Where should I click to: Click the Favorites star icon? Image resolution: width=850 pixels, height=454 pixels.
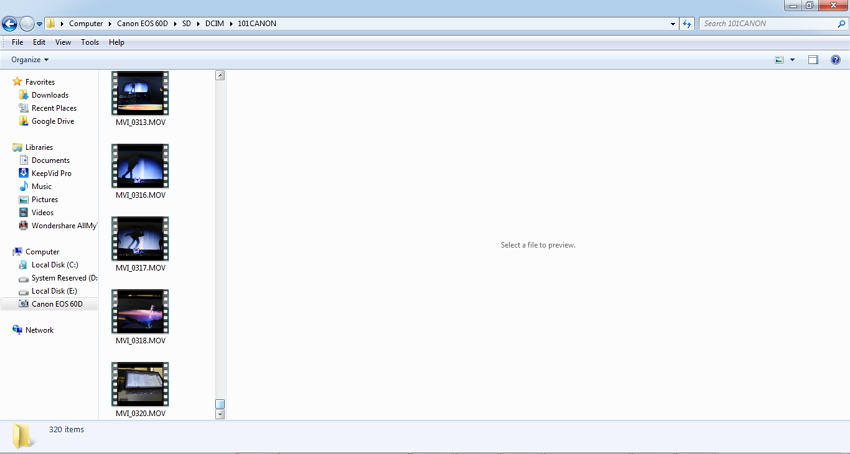17,81
